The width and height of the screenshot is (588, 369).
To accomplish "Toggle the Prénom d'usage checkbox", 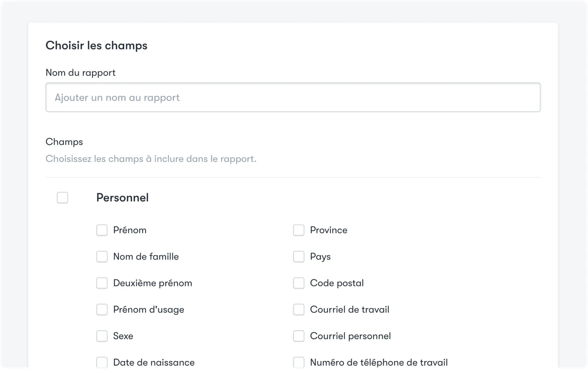I will 102,309.
